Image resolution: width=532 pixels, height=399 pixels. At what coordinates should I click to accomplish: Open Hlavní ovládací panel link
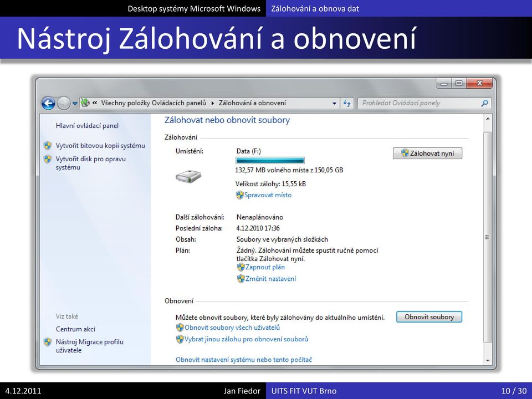tap(87, 126)
